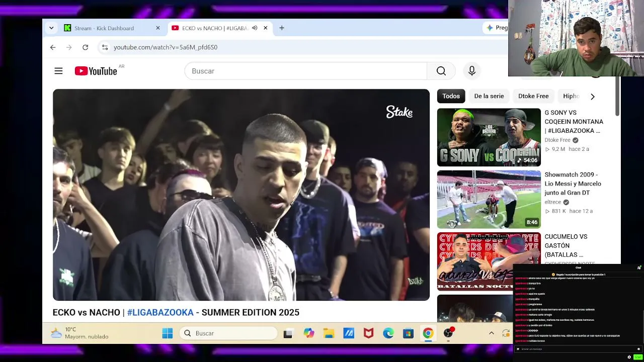Open the blue slanted-stripes app on taskbar
Screen dimensions: 644x362
point(349,333)
